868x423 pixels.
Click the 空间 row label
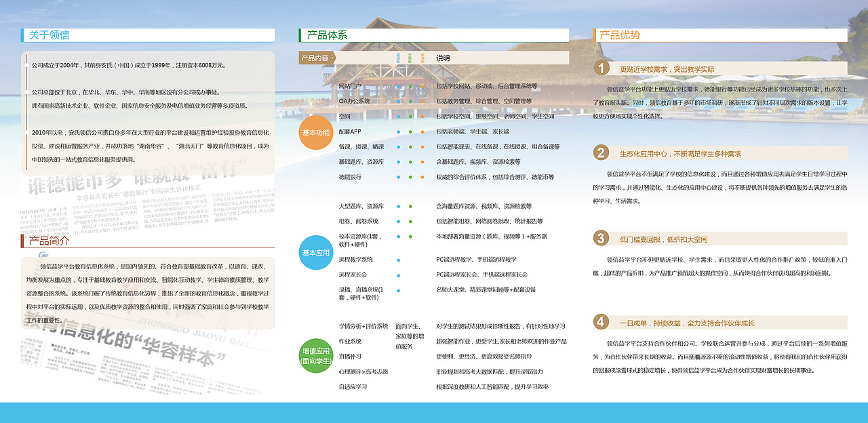[344, 117]
